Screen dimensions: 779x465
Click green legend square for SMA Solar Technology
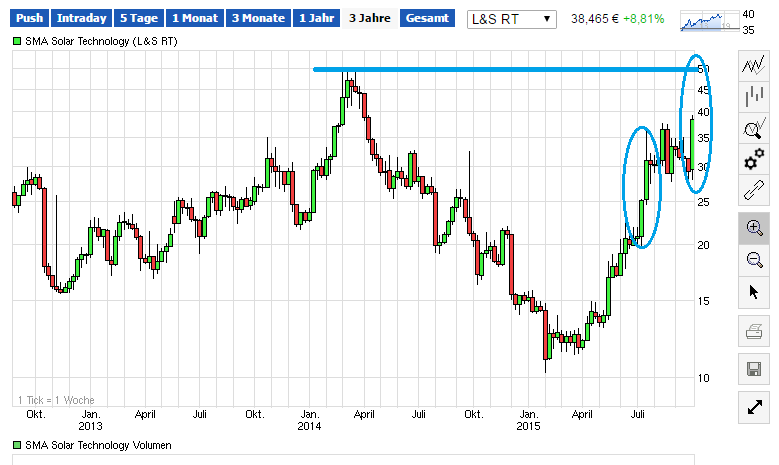[17, 41]
